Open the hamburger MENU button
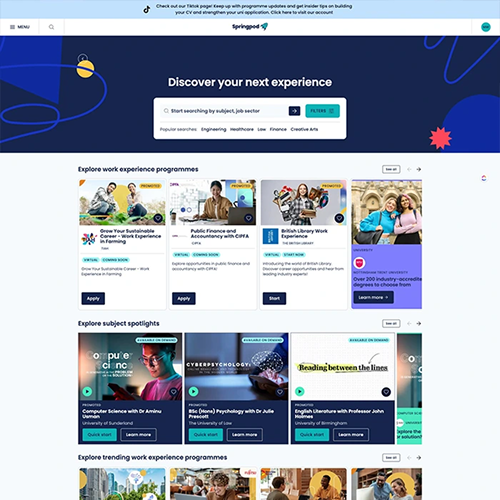The height and width of the screenshot is (500, 500). tap(20, 27)
